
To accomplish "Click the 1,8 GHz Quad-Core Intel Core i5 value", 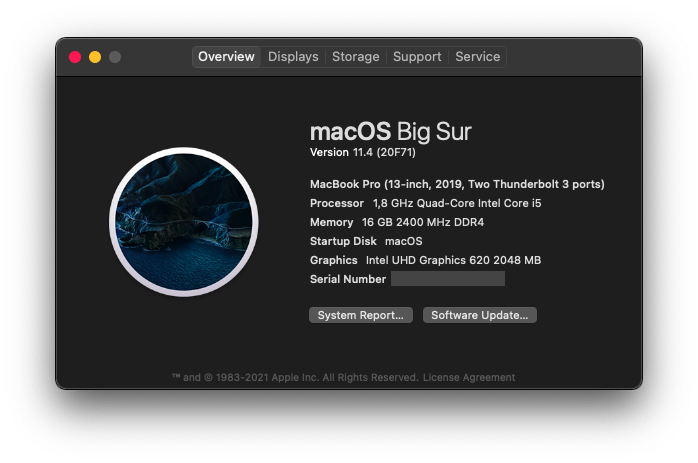I will pos(457,203).
